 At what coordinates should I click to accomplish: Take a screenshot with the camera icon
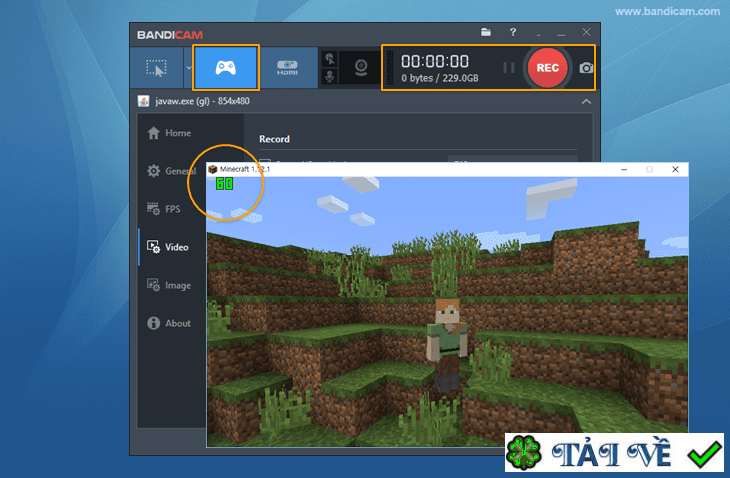(586, 68)
